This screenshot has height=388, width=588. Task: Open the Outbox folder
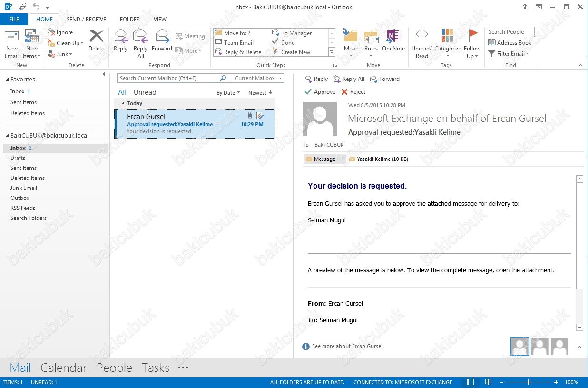tap(20, 198)
